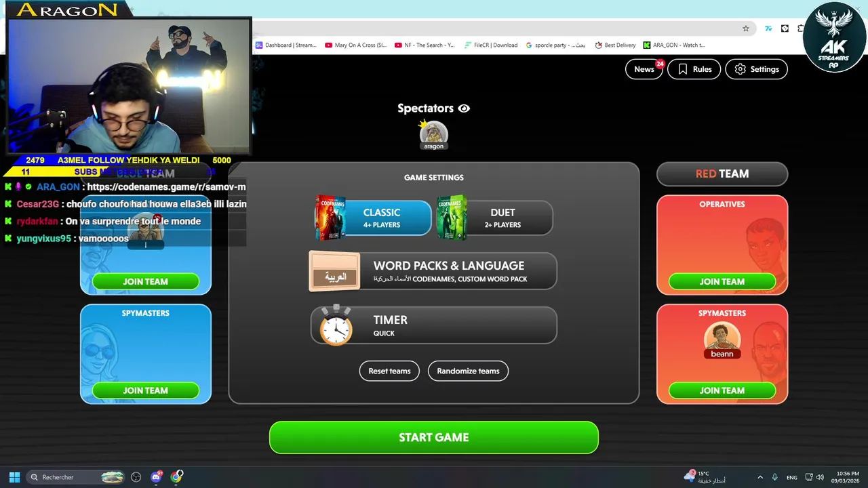Click the RED TEAM header

coord(722,174)
